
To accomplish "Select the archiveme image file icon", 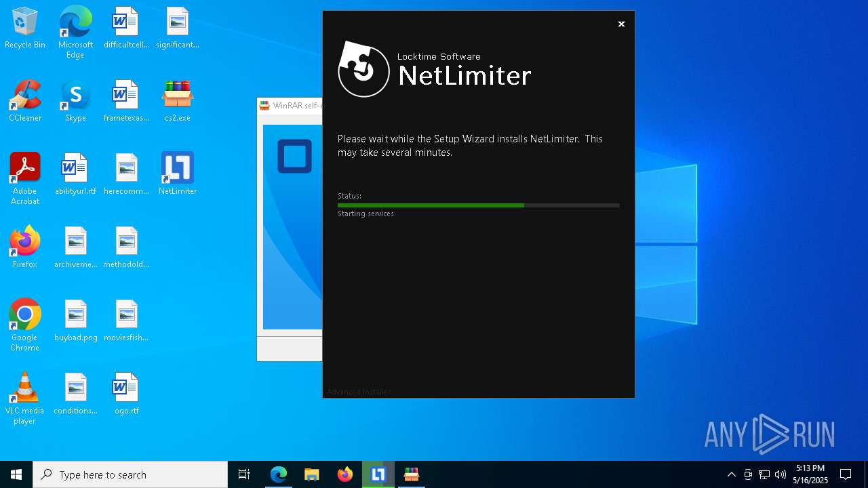I will point(75,248).
